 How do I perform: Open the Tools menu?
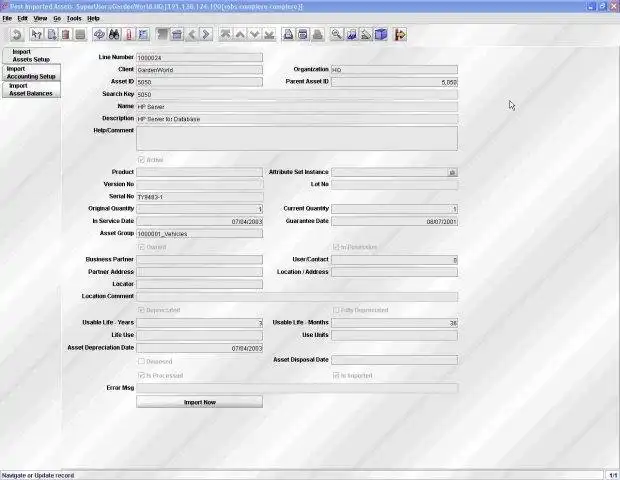coord(74,18)
